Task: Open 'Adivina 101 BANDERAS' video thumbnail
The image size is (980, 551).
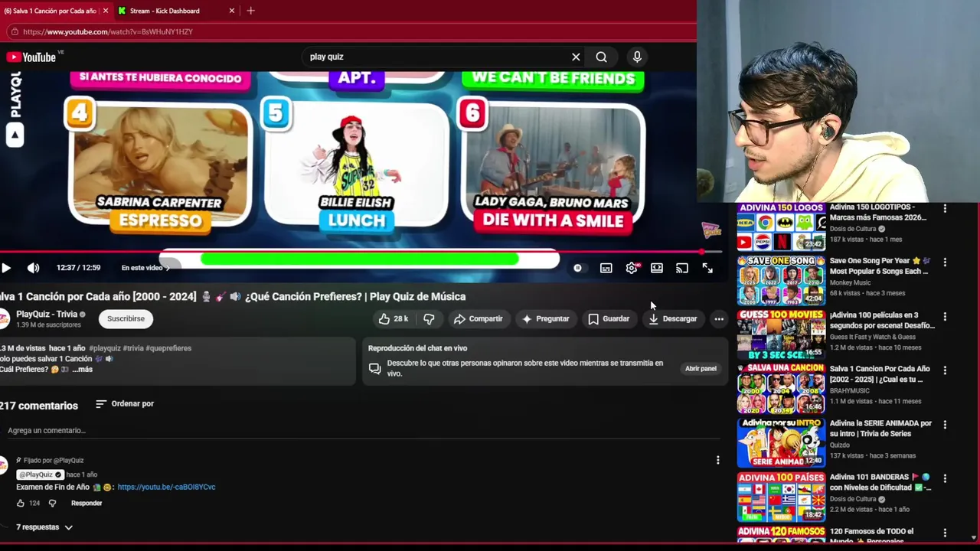Action: tap(781, 497)
